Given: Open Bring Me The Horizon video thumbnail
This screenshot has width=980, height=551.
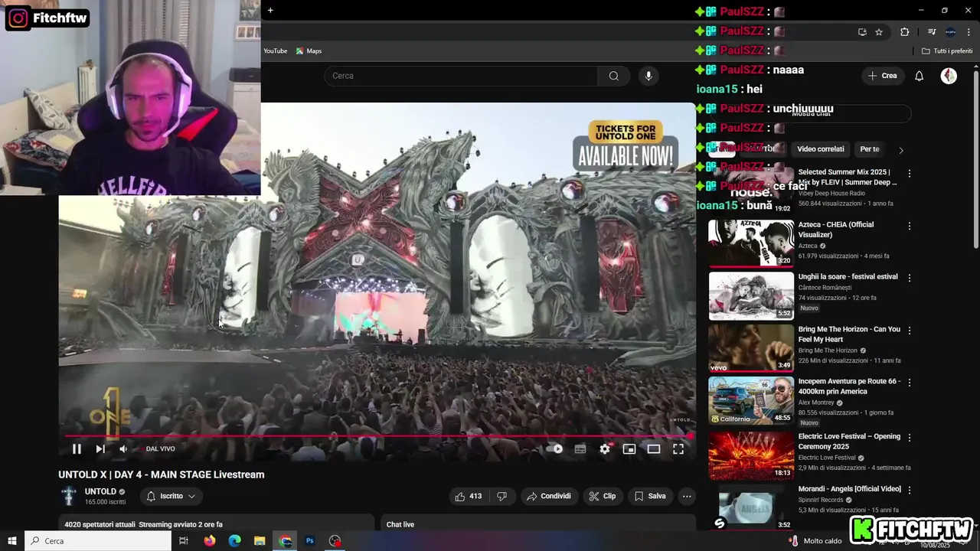Looking at the screenshot, I should (751, 348).
